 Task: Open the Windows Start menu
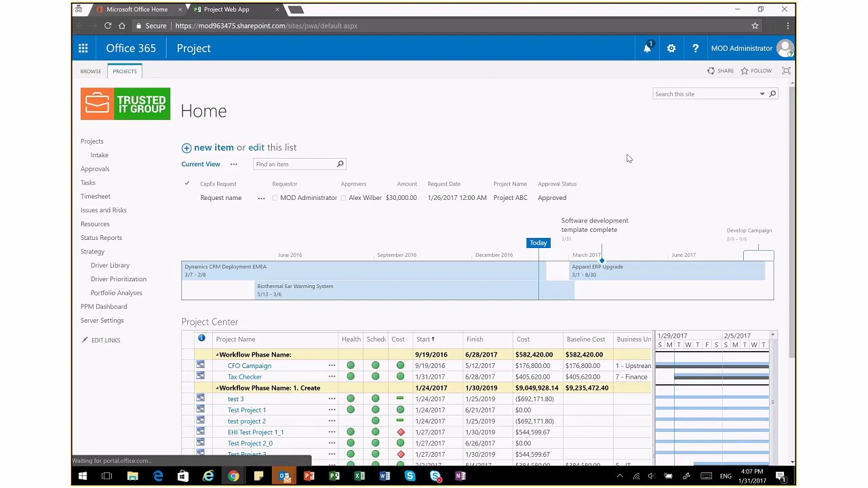point(82,476)
